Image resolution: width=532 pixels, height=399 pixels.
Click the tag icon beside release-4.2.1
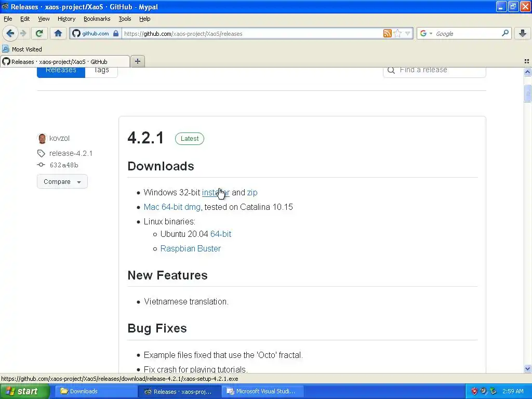coord(41,153)
